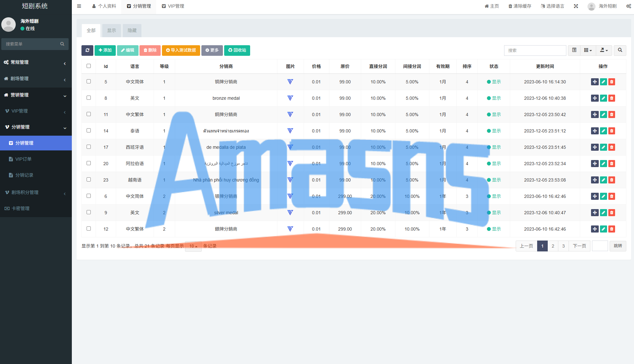Click the fullscreen toggle icon in header
The height and width of the screenshot is (364, 634).
pyautogui.click(x=576, y=6)
